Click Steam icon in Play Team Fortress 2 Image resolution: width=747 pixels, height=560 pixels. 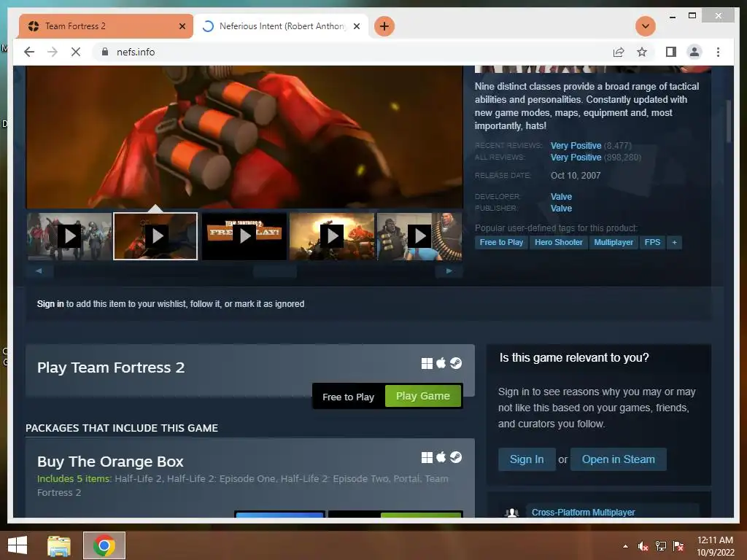click(456, 363)
